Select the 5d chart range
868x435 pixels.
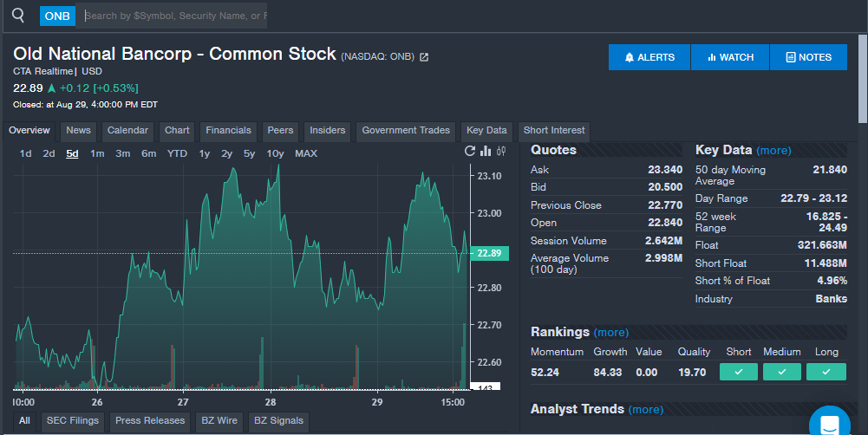pyautogui.click(x=73, y=154)
